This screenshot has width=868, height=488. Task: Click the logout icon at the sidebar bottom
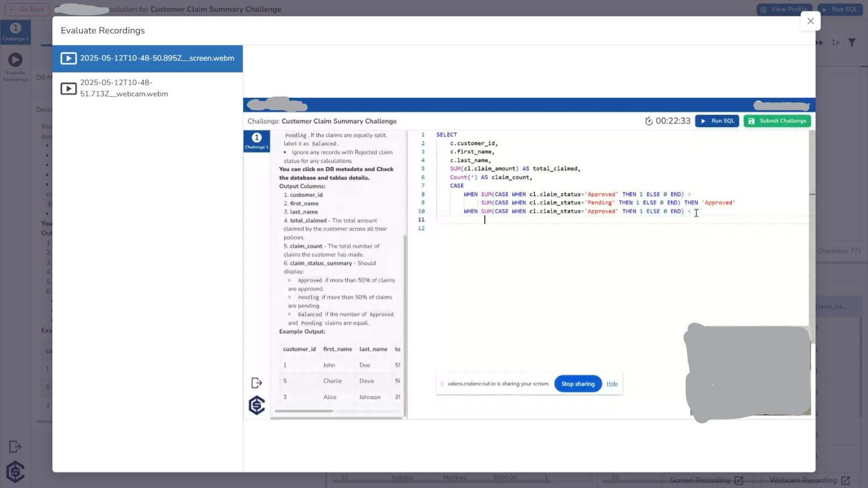(15, 446)
